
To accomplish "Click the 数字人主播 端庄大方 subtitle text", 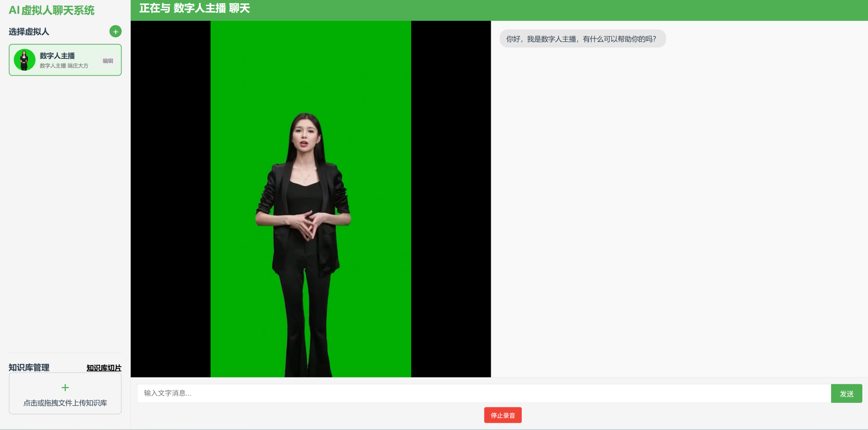I will pyautogui.click(x=64, y=66).
